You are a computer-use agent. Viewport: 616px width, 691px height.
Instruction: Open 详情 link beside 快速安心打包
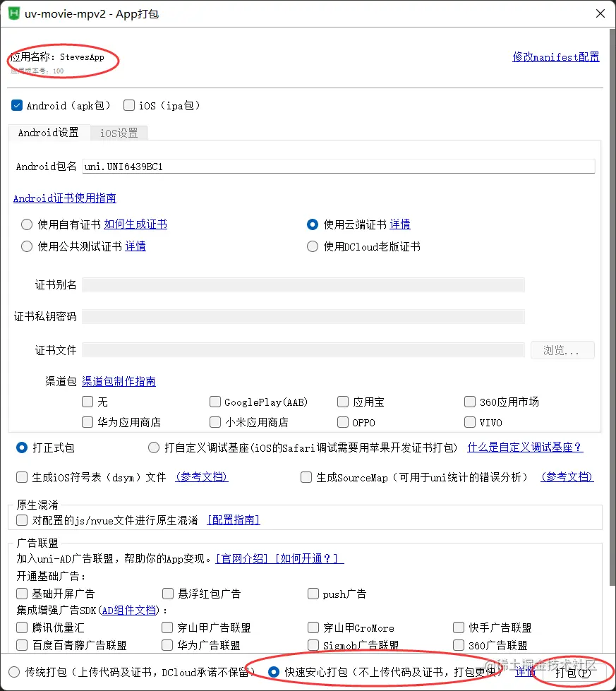pos(525,672)
